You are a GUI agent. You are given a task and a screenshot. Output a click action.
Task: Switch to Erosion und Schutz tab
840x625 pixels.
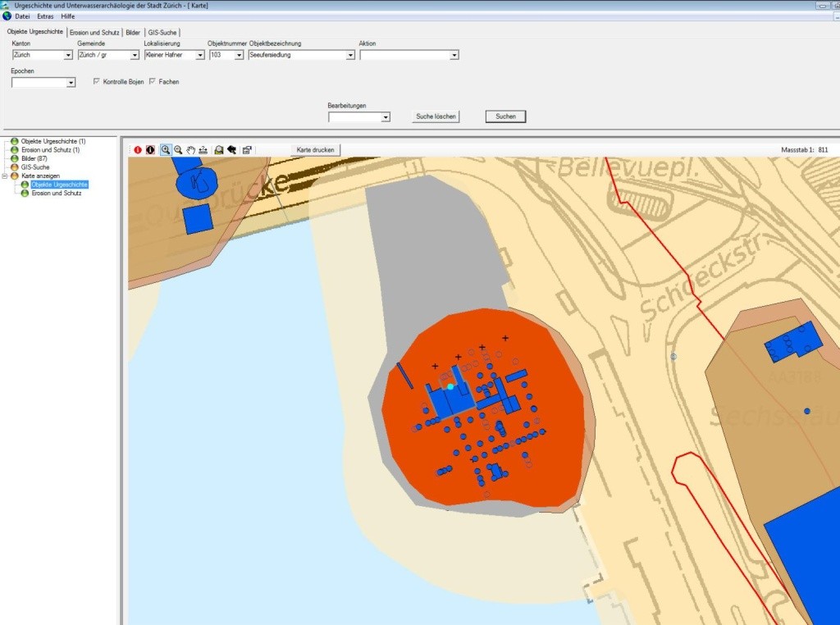click(x=94, y=33)
